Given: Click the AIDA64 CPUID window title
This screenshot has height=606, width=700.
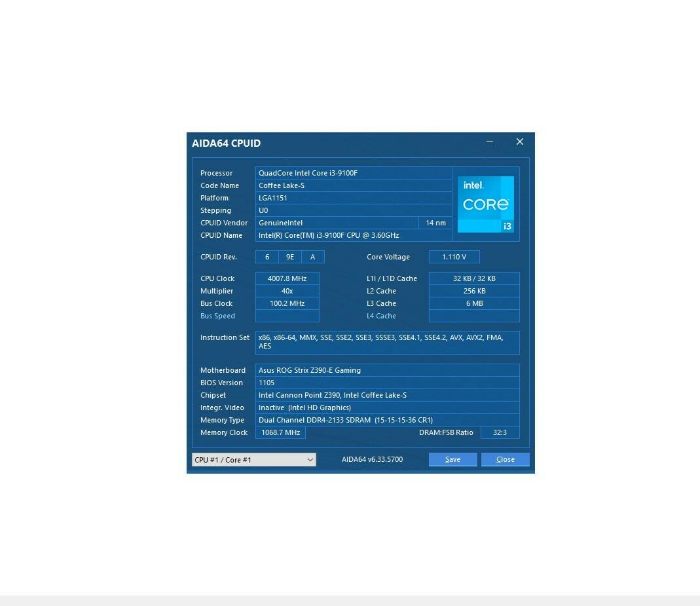Looking at the screenshot, I should click(227, 143).
